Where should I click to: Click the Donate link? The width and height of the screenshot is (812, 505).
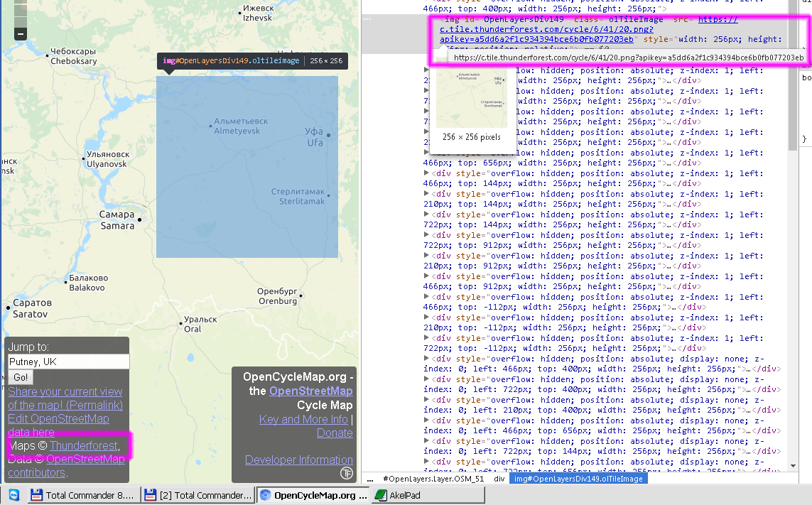click(x=335, y=433)
